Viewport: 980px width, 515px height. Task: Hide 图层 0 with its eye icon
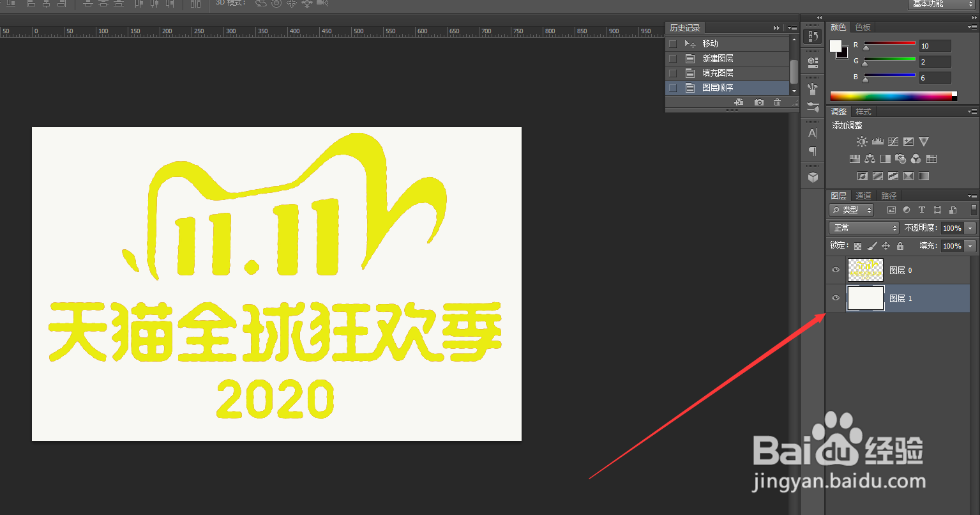836,270
